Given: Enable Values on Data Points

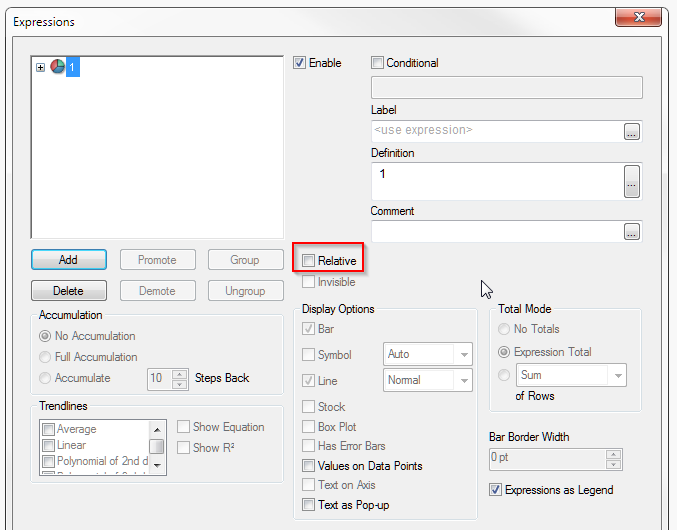Looking at the screenshot, I should coord(308,466).
